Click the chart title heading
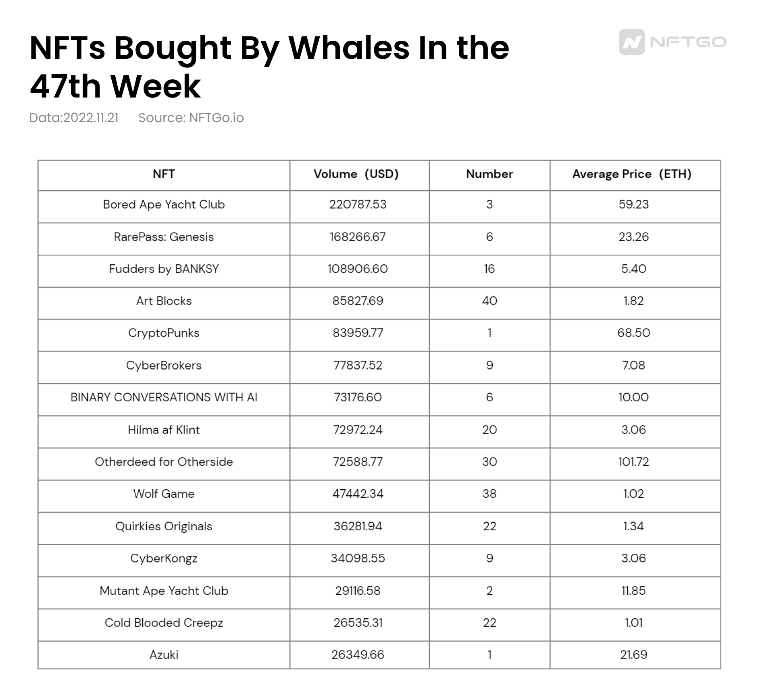 coord(269,66)
